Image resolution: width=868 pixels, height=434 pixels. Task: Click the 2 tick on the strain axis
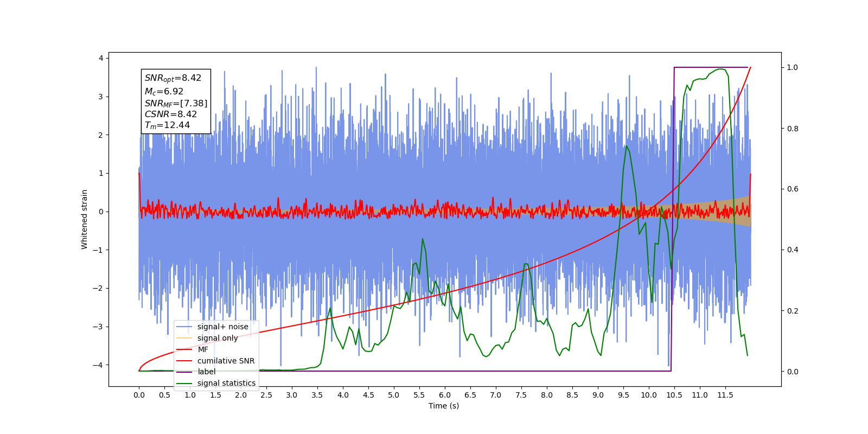click(100, 135)
